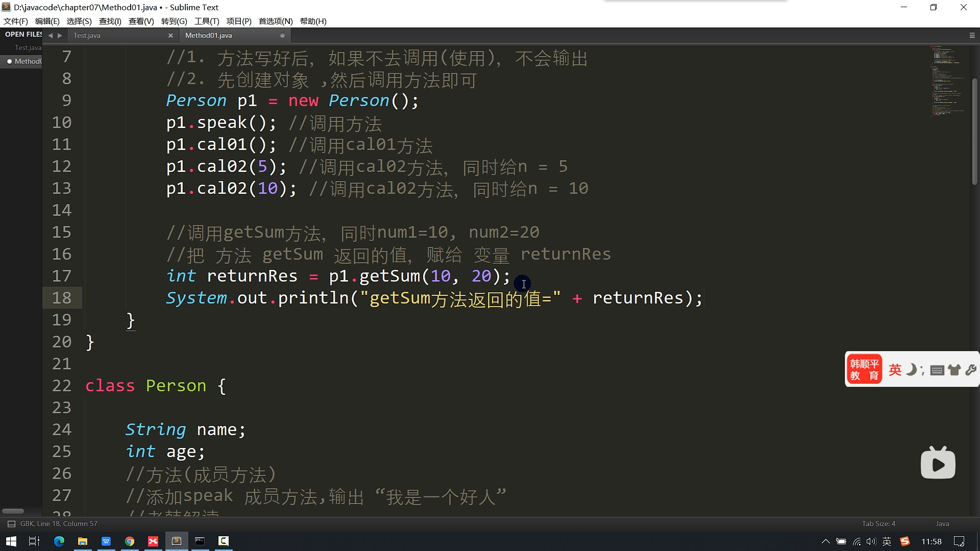Open the 文件(F) menu
The height and width of the screenshot is (551, 980).
[x=16, y=21]
